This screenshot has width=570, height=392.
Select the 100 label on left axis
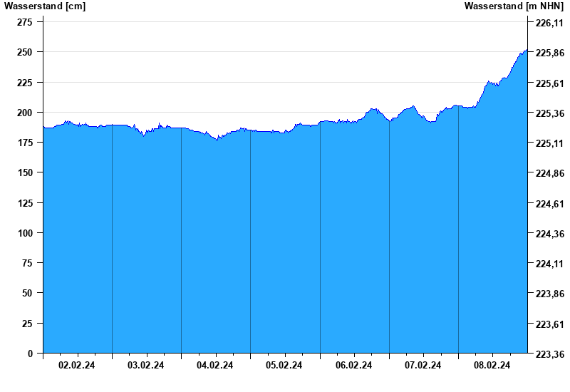[25, 233]
